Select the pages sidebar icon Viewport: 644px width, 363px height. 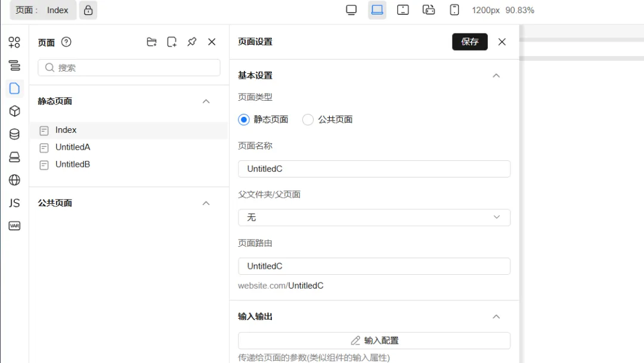14,88
